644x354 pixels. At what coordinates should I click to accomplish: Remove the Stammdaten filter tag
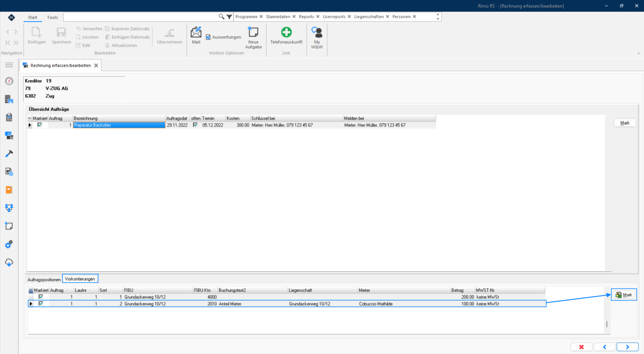click(x=294, y=17)
